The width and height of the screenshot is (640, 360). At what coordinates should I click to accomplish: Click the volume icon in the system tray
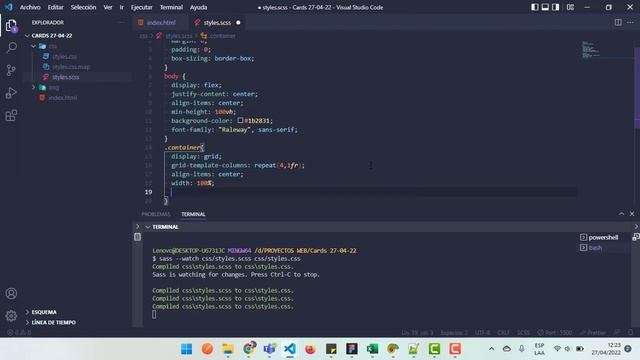(568, 349)
